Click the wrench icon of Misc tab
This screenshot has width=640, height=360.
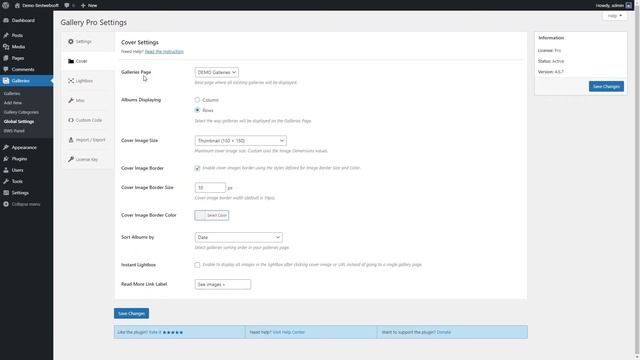click(71, 100)
